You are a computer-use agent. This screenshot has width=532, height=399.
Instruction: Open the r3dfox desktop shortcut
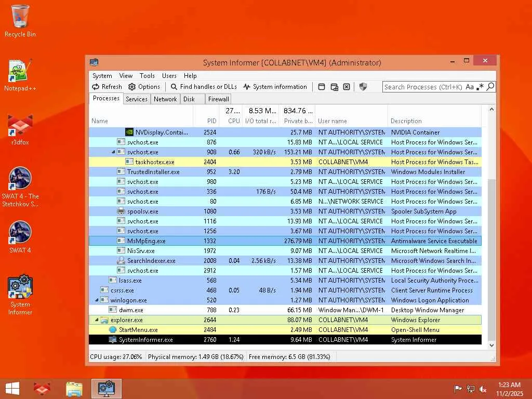[x=20, y=129]
